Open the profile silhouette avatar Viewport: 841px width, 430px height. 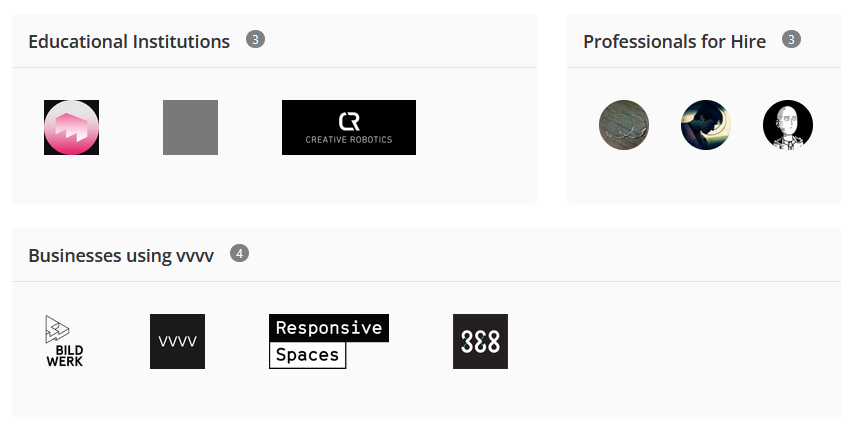pos(706,125)
